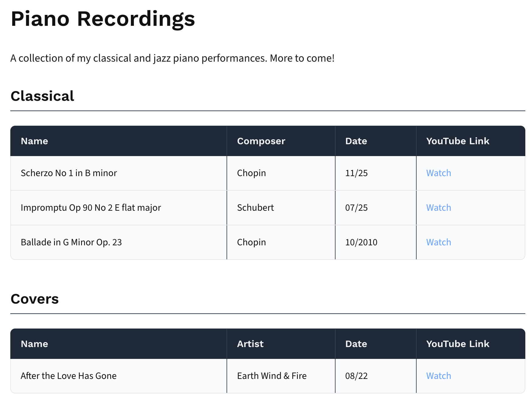Open the Watch link for After the Love Has Gone
The height and width of the screenshot is (402, 532).
[438, 376]
